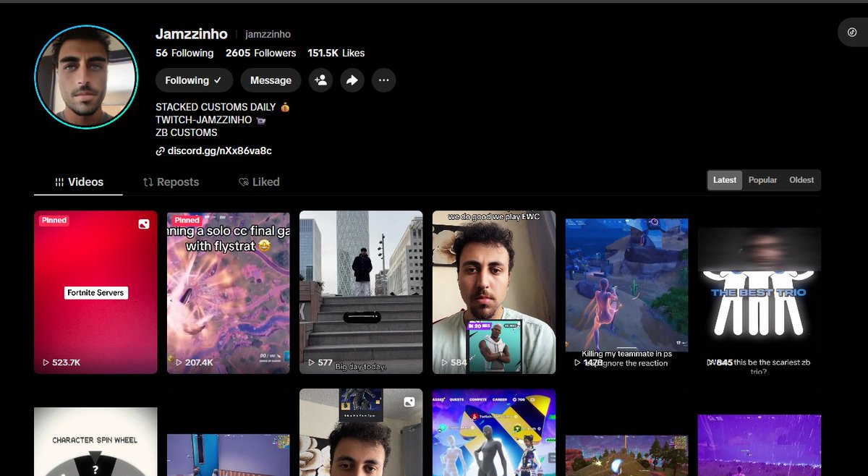The width and height of the screenshot is (868, 476).
Task: Click the add friend icon button
Action: click(x=320, y=80)
